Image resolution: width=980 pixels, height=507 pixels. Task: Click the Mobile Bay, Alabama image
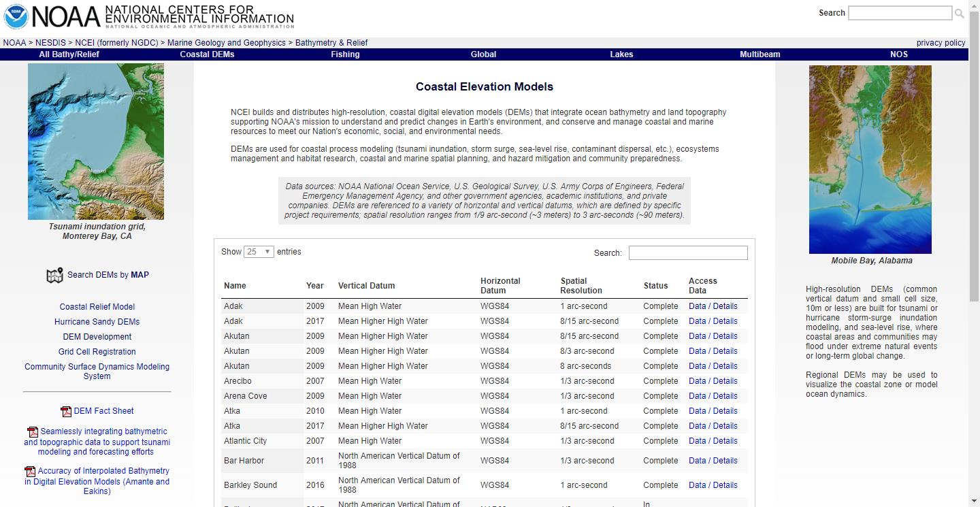(870, 160)
